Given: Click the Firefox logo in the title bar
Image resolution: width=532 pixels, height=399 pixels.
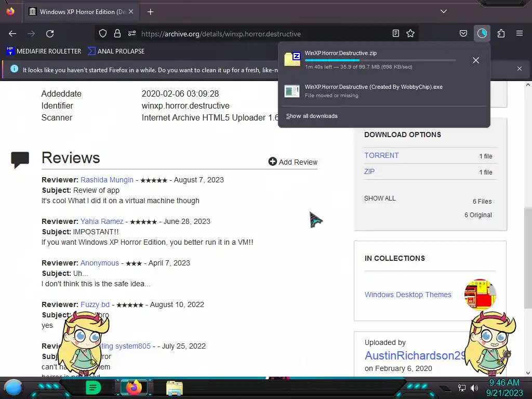Looking at the screenshot, I should [x=10, y=11].
